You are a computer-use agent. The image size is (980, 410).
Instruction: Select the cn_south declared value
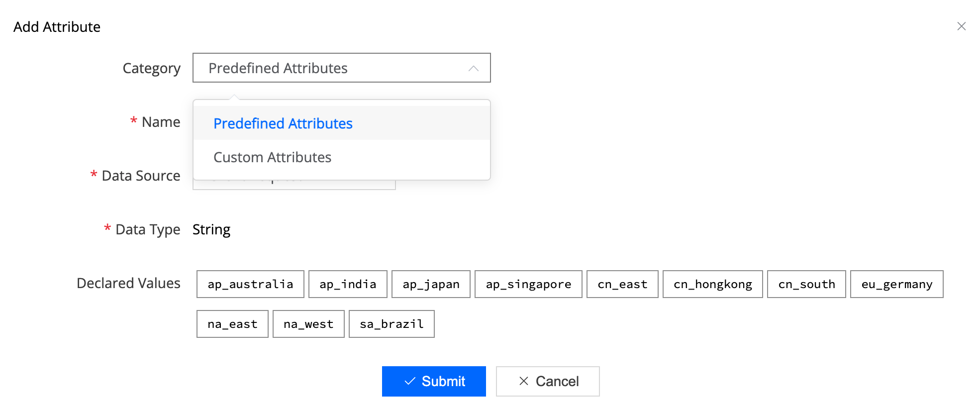(x=806, y=284)
